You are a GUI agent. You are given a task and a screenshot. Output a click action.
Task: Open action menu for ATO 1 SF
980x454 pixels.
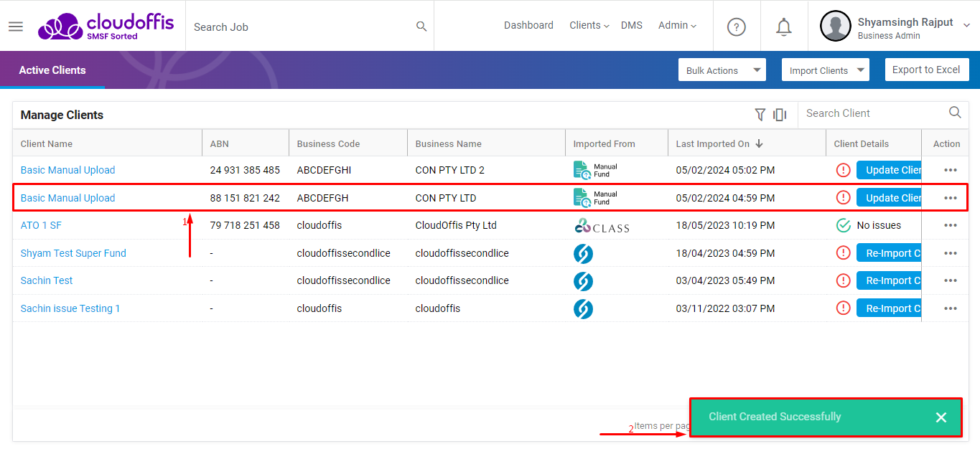(x=951, y=225)
